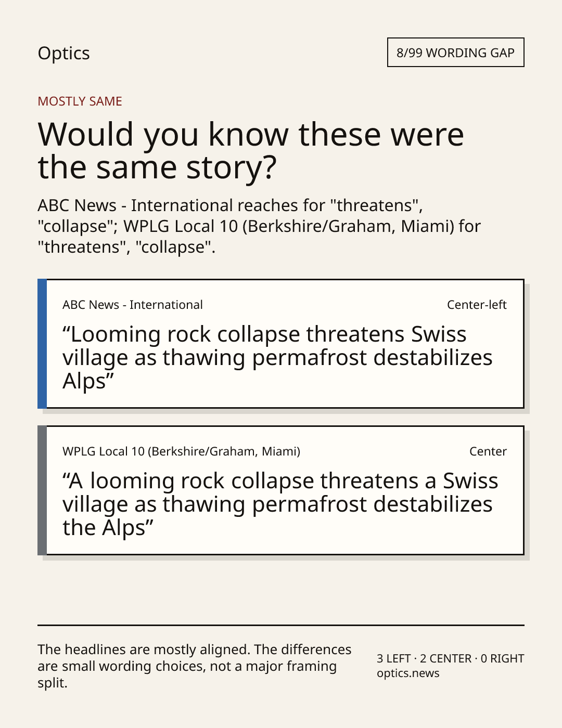Click the Center bias label
The width and height of the screenshot is (562, 728).
488,451
